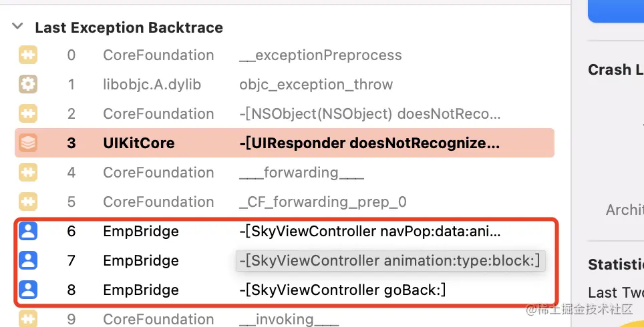Click the UIKitCore stack layers icon
Image resolution: width=644 pixels, height=327 pixels.
[x=28, y=143]
